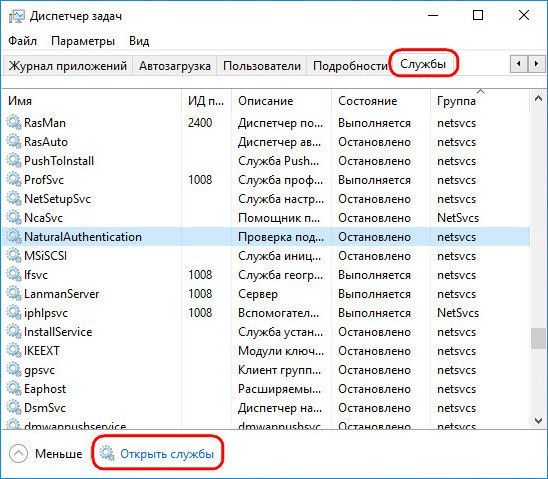Image resolution: width=548 pixels, height=479 pixels.
Task: Sort by the ИД п... column header
Action: pos(206,101)
